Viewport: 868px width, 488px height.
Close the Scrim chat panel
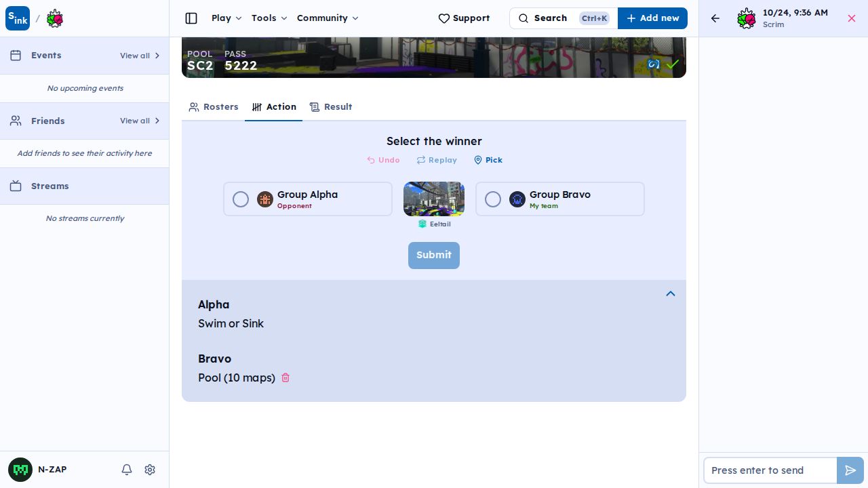coord(852,18)
